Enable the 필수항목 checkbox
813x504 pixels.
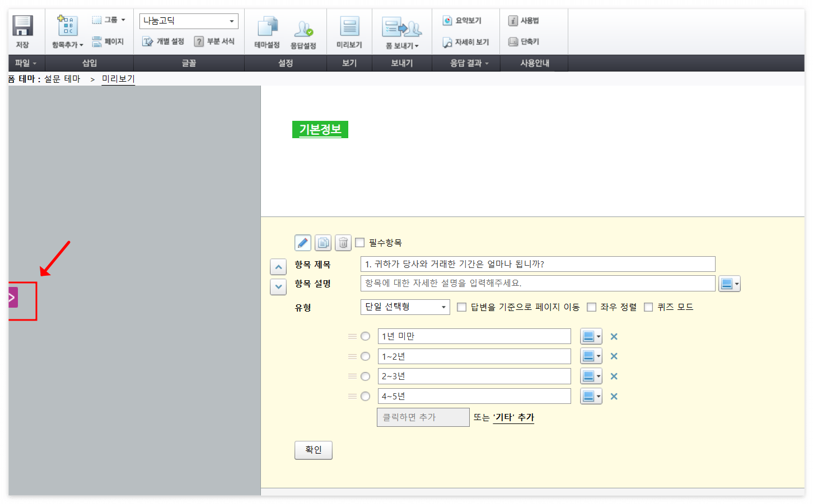tap(359, 242)
